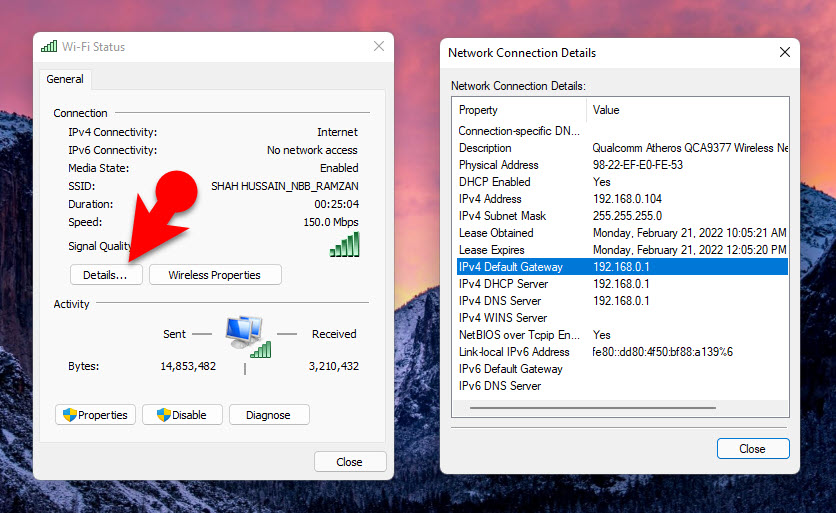Select the DHCP Enabled row
The width and height of the screenshot is (836, 513).
pos(622,182)
